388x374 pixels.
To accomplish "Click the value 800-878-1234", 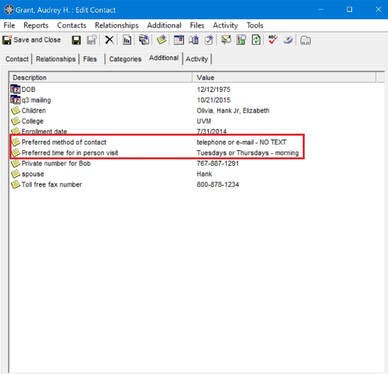I will click(x=218, y=184).
